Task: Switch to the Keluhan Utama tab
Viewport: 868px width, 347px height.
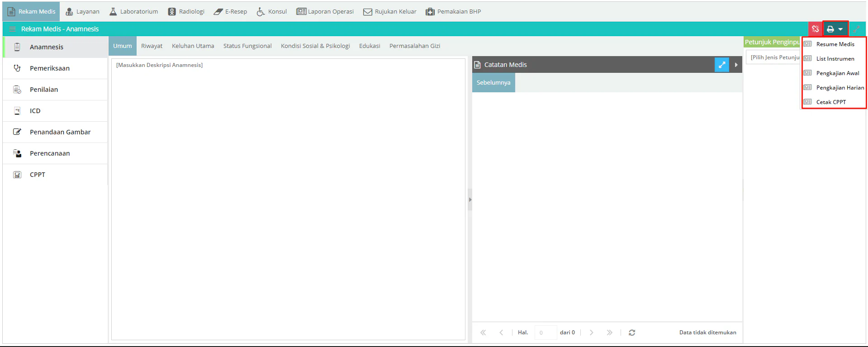Action: 193,46
